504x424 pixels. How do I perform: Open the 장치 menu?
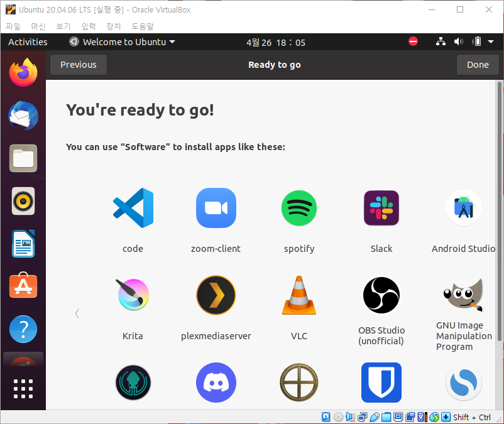click(x=114, y=26)
